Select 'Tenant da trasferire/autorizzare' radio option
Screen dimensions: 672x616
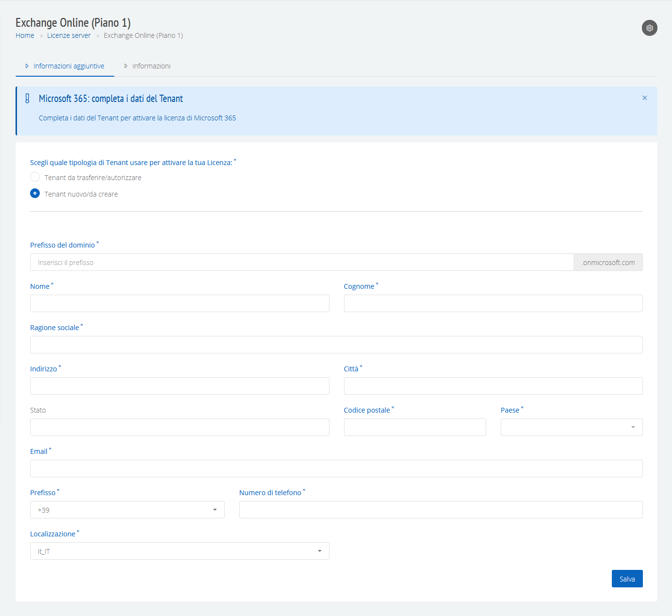click(35, 177)
